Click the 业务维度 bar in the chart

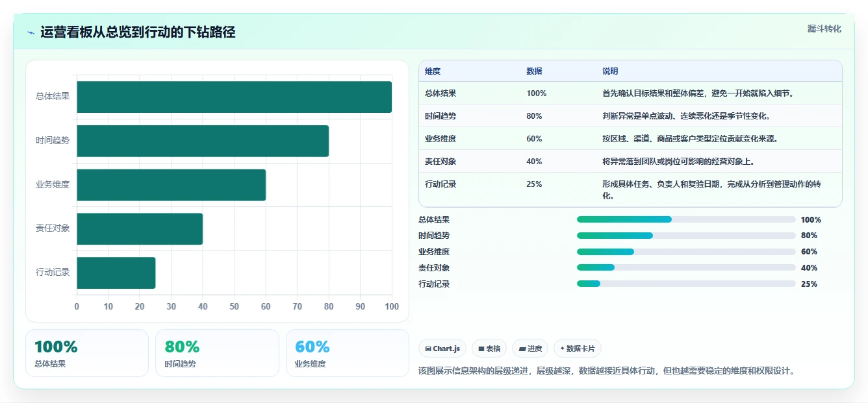pos(171,185)
